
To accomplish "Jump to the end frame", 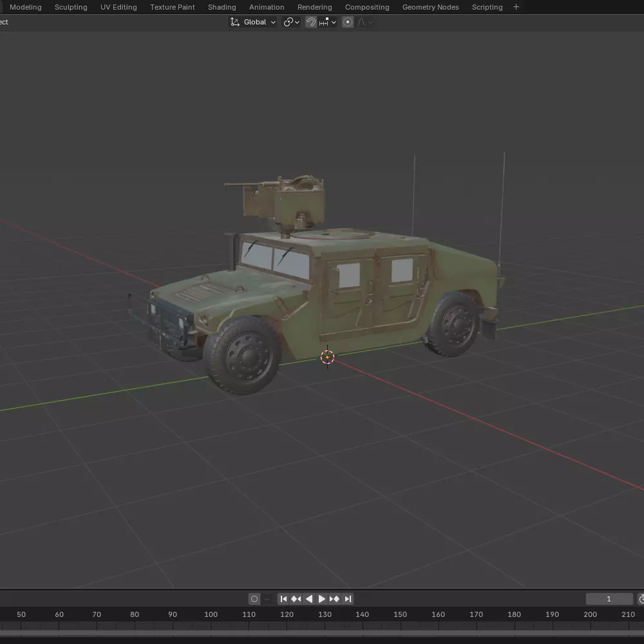I will 348,599.
